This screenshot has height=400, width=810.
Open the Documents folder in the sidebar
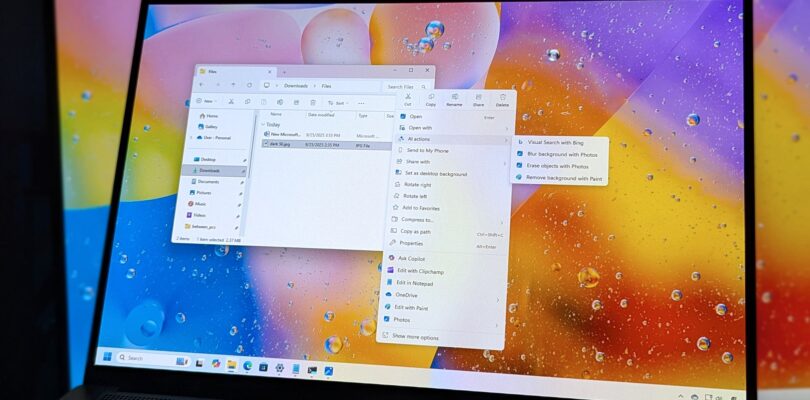click(x=208, y=181)
